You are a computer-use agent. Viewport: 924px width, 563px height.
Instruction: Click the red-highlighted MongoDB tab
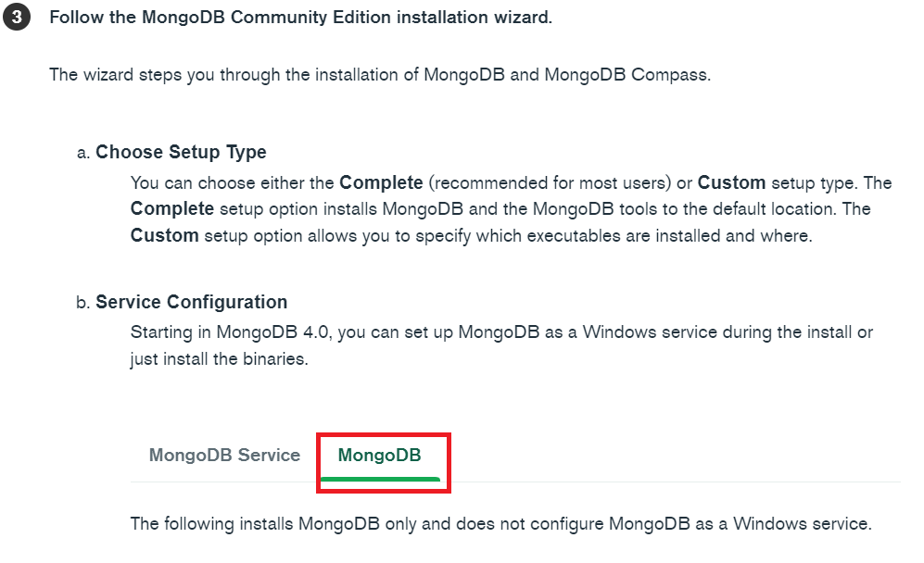coord(380,455)
